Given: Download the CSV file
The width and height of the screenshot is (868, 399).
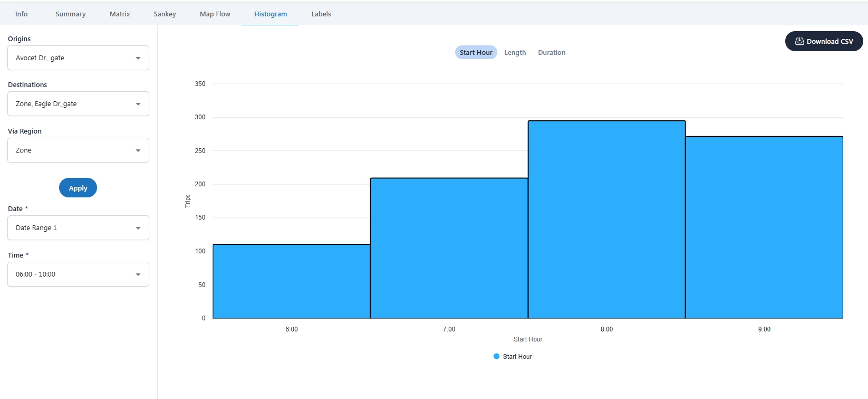Looking at the screenshot, I should click(x=824, y=41).
